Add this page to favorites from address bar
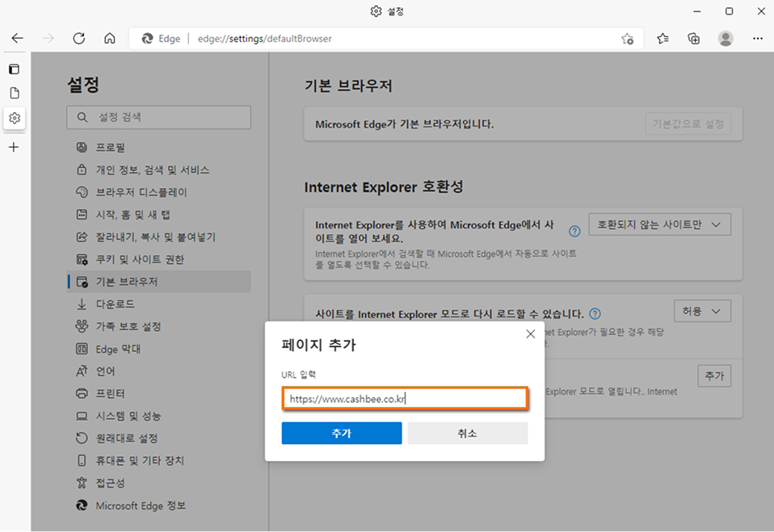This screenshot has width=774, height=532. click(x=627, y=38)
